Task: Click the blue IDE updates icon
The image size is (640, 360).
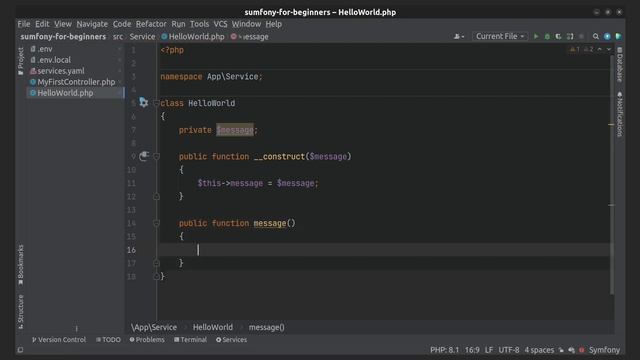Action: pyautogui.click(x=607, y=36)
